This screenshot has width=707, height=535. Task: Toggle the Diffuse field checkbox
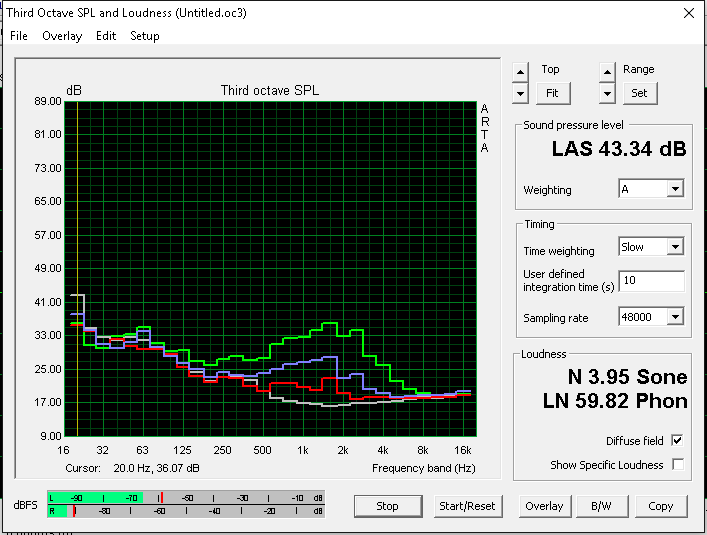click(677, 440)
